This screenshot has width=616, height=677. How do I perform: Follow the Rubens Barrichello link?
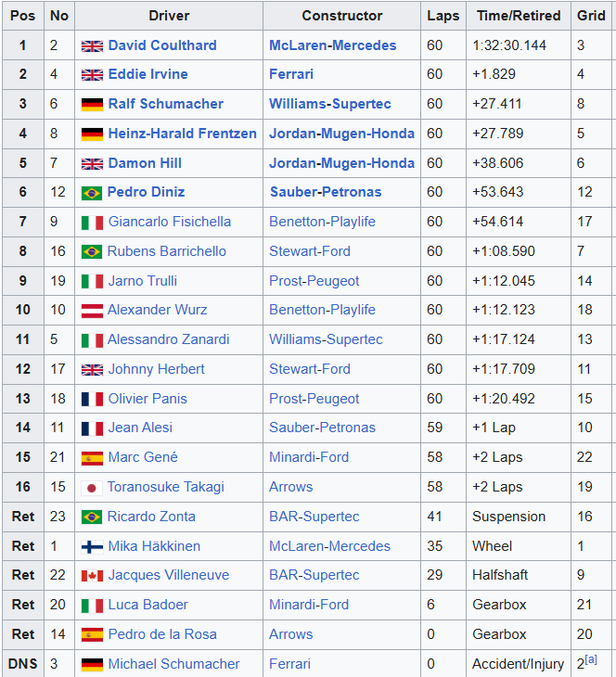pos(167,251)
